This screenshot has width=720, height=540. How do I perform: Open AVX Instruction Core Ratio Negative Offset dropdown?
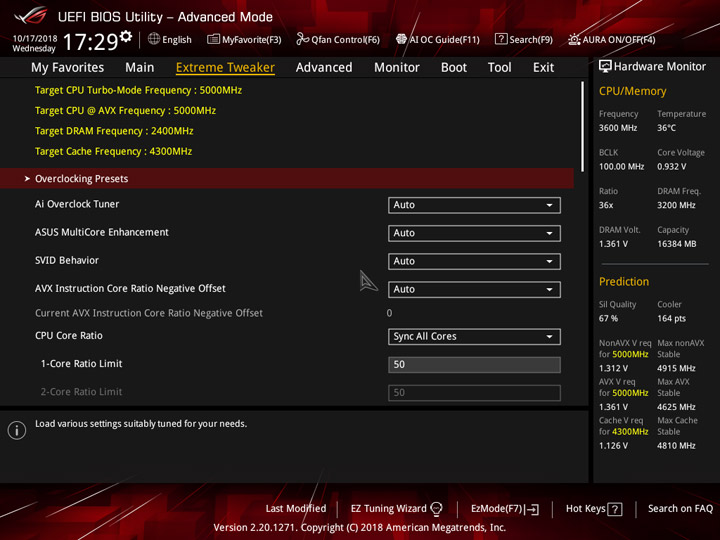(x=474, y=289)
